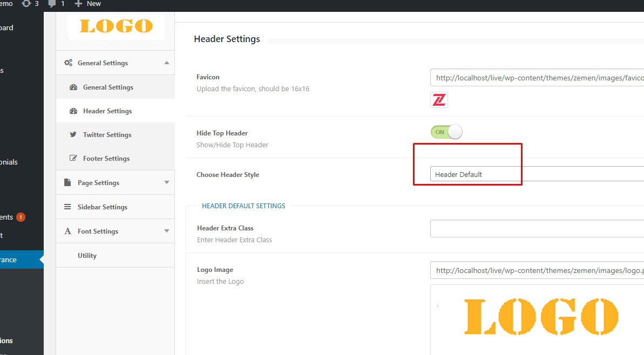The width and height of the screenshot is (644, 355).
Task: Click the gears icon beside General Settings
Action: tap(68, 63)
